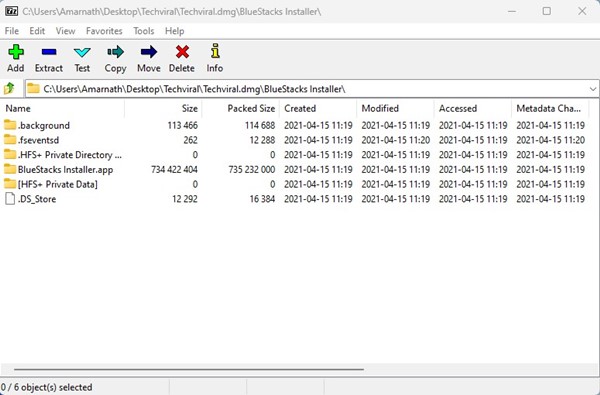This screenshot has height=395, width=600.
Task: Click size value 12 292
Action: point(185,199)
